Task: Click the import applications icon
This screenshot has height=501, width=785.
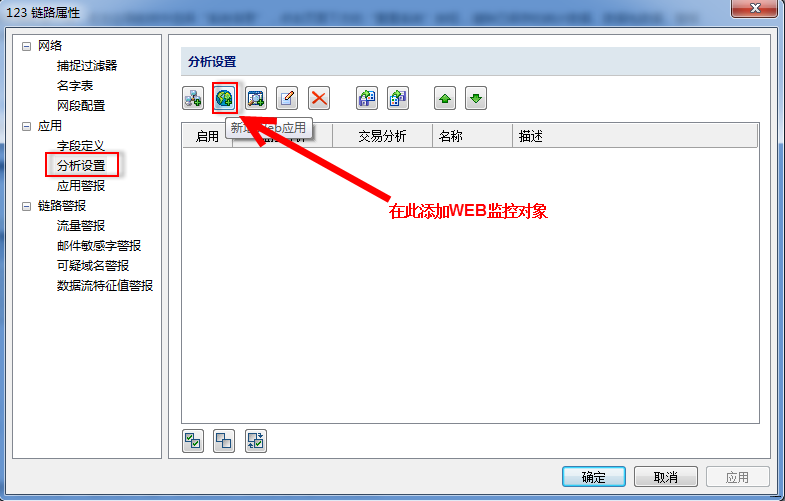Action: pyautogui.click(x=367, y=98)
